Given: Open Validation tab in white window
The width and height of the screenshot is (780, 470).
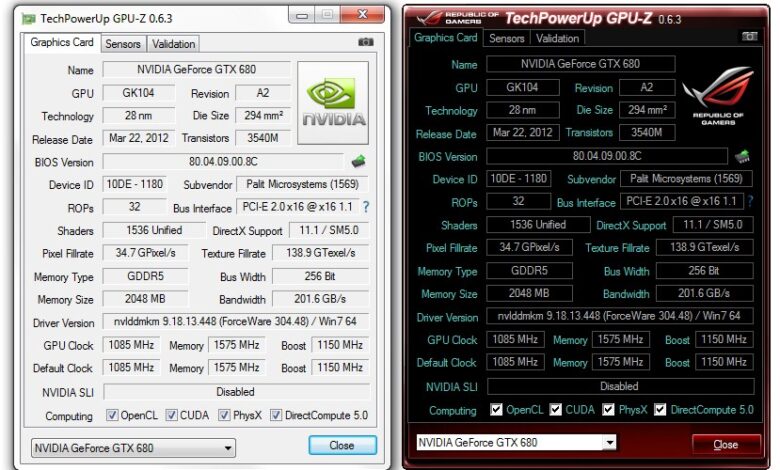Looking at the screenshot, I should (173, 44).
